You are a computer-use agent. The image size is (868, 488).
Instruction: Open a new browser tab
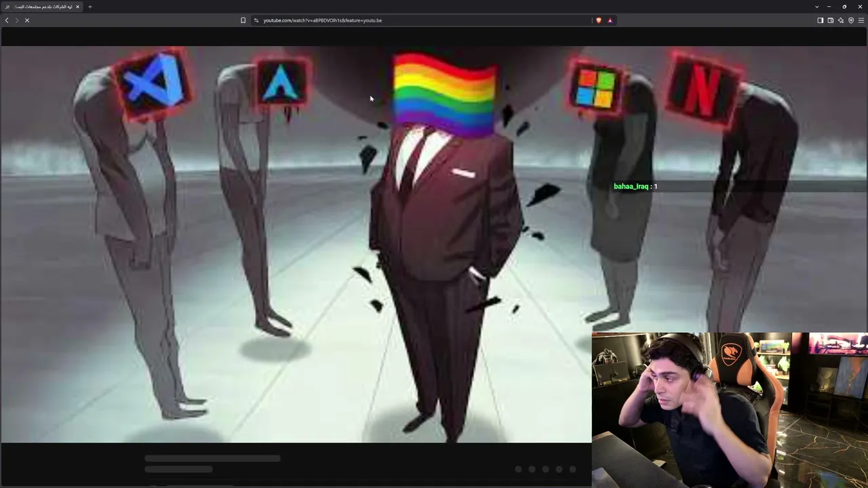coord(90,7)
